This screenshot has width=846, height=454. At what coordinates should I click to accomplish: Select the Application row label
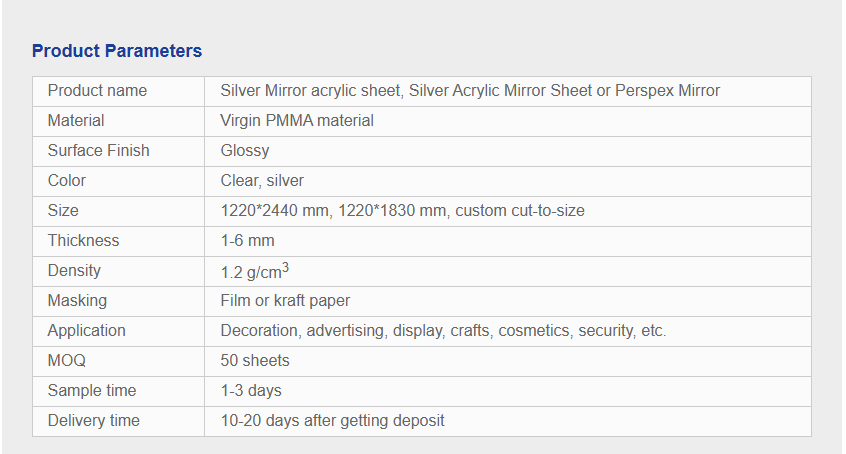[x=86, y=330]
